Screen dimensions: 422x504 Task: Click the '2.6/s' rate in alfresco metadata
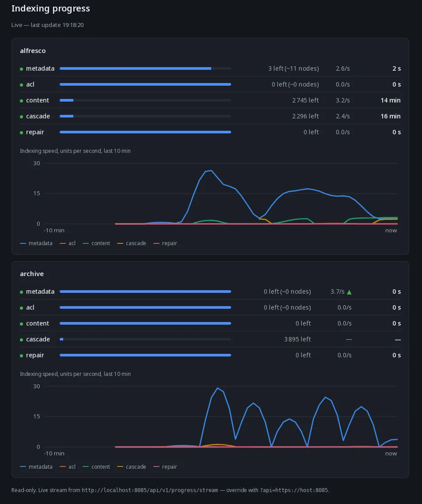343,68
